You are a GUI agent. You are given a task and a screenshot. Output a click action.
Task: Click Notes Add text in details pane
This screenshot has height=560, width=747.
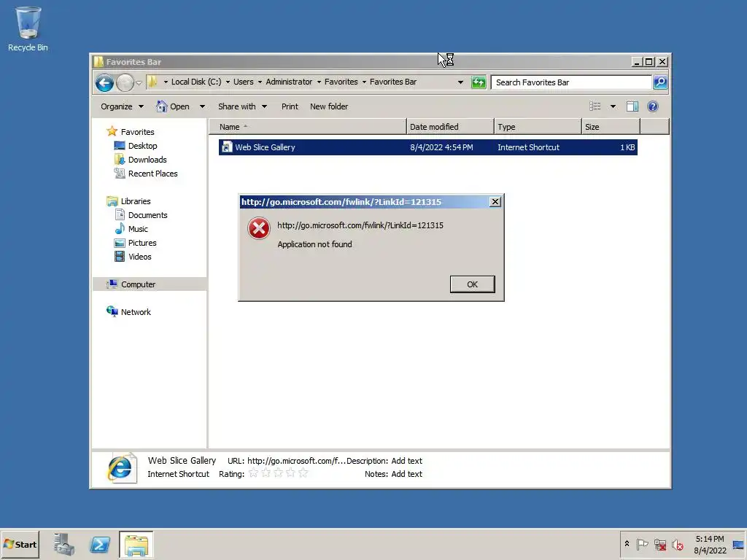click(406, 474)
